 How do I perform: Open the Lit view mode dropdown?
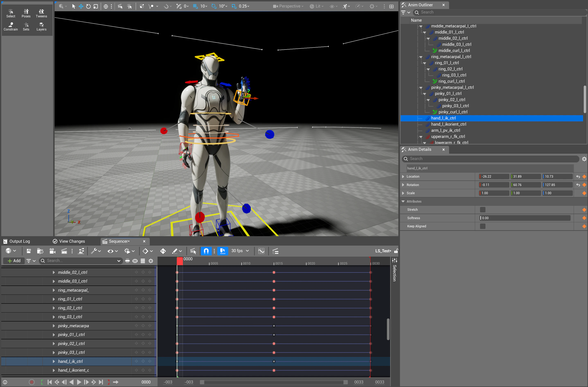[317, 6]
